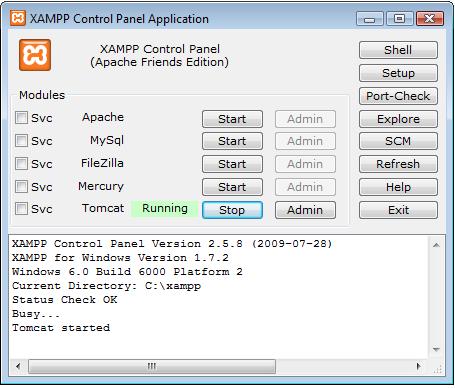
Task: Open SCM service manager
Action: point(398,141)
